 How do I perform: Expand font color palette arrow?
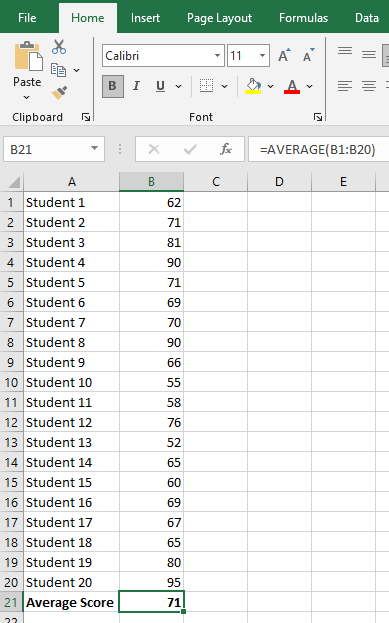pyautogui.click(x=310, y=86)
